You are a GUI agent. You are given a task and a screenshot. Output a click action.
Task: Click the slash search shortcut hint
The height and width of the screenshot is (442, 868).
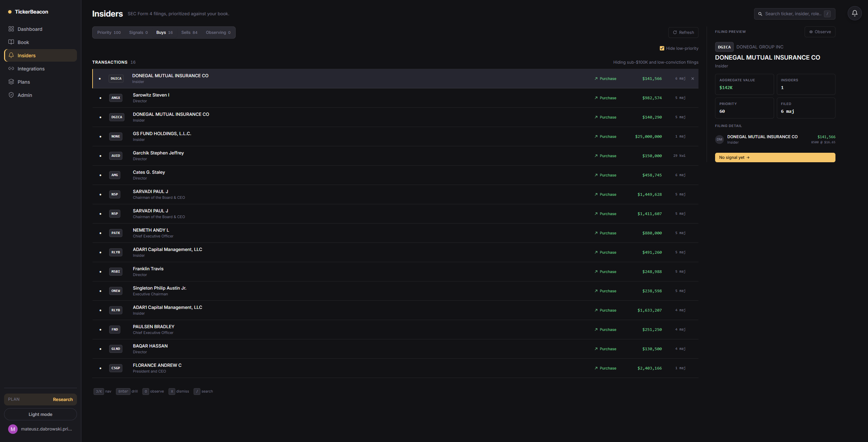(203, 392)
